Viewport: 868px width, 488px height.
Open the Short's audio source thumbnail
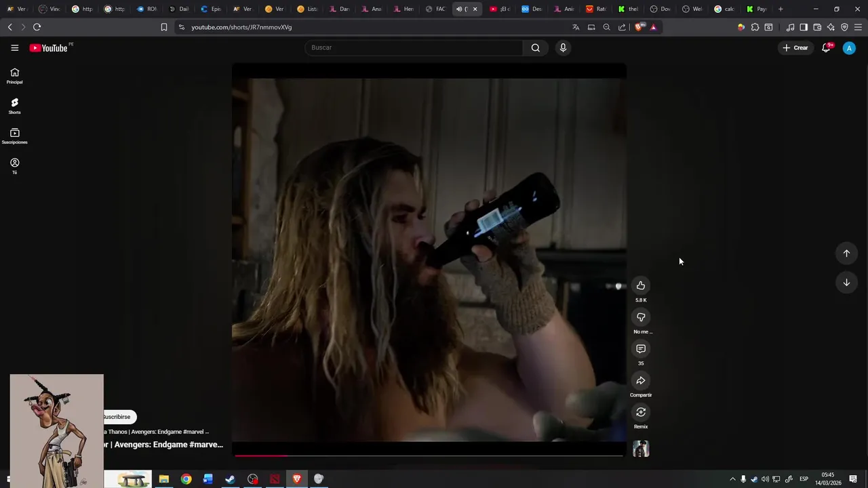coord(641,449)
